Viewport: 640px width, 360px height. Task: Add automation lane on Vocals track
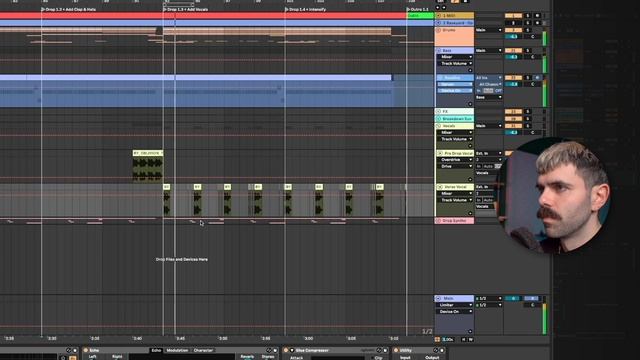[x=470, y=146]
